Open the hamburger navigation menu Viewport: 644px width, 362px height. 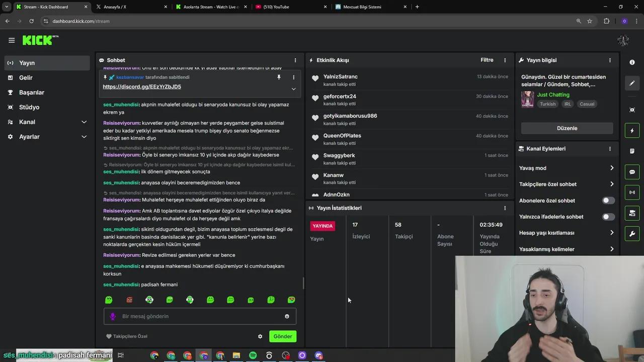tap(12, 40)
